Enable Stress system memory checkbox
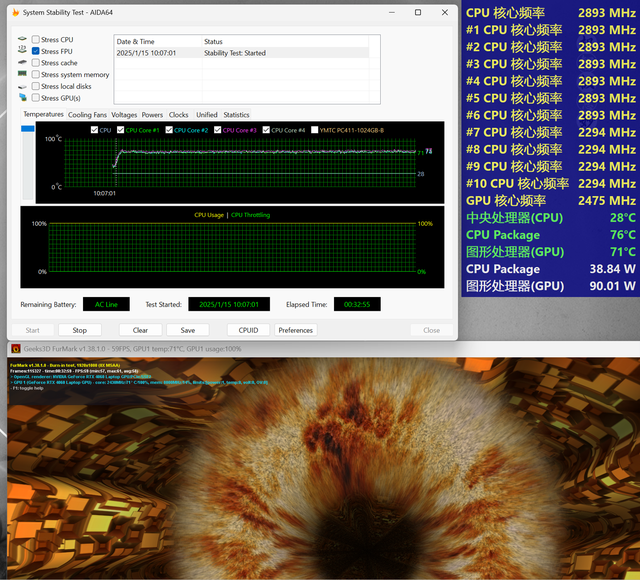The image size is (640, 580). point(36,74)
